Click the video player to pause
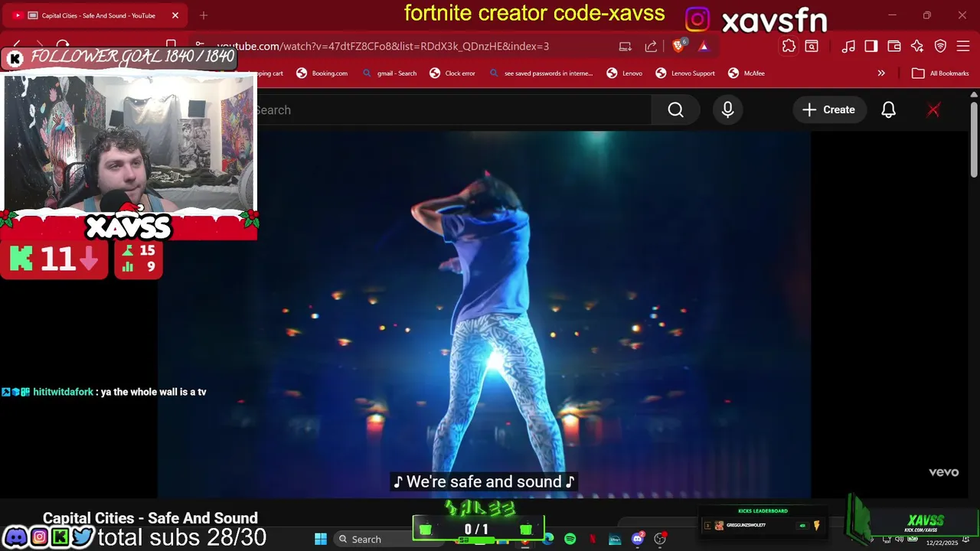Image resolution: width=980 pixels, height=551 pixels. (x=484, y=314)
